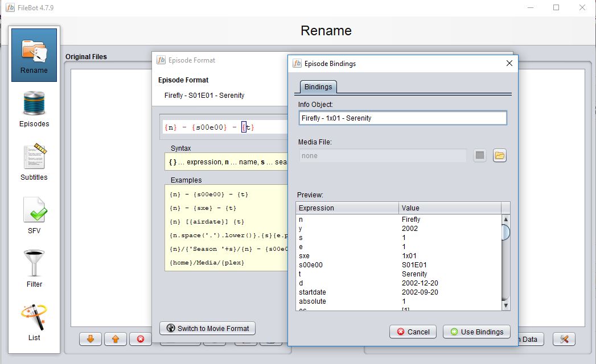The height and width of the screenshot is (364, 596).
Task: Pick example starting with '{n}/{'Season '+s}'
Action: click(228, 249)
